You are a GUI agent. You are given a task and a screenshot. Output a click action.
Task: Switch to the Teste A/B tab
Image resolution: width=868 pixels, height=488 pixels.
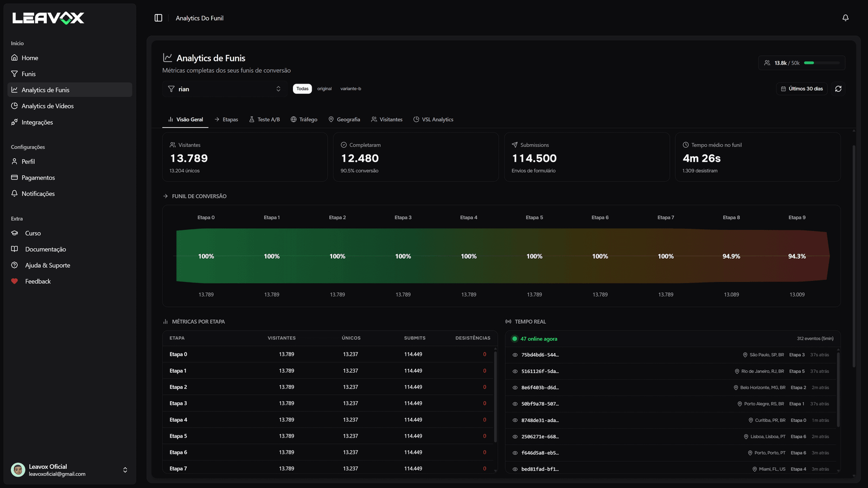(264, 119)
